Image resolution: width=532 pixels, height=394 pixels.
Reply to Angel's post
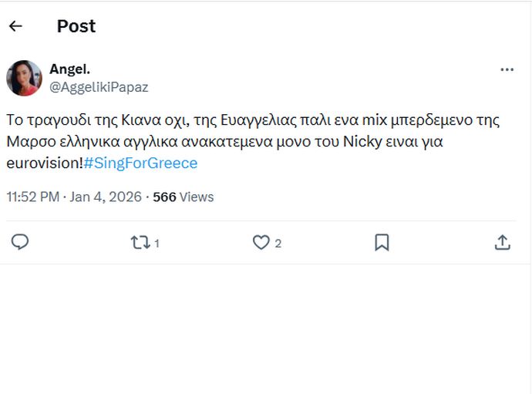coord(21,243)
